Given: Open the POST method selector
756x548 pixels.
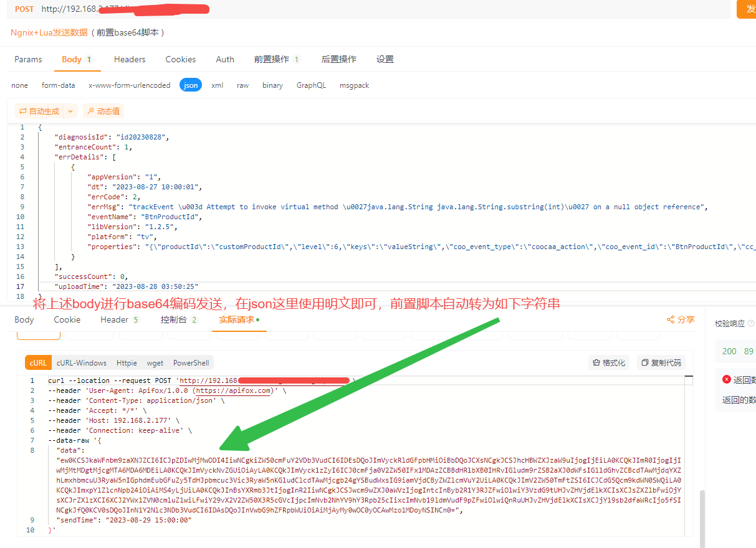Looking at the screenshot, I should [24, 9].
